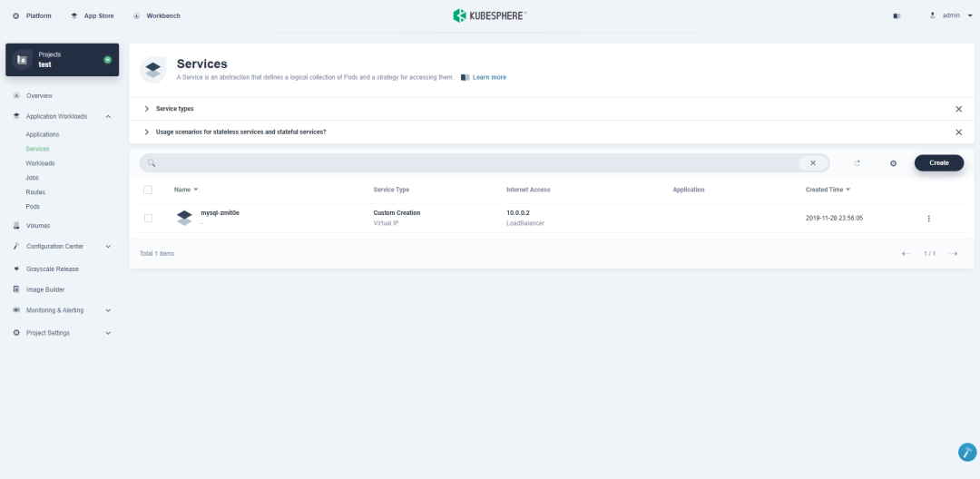Go to Overview in the sidebar
980x479 pixels.
click(x=39, y=95)
